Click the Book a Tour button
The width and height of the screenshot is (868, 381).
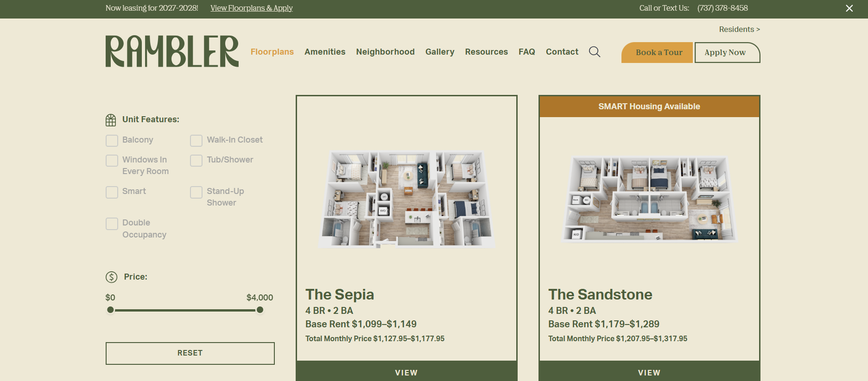coord(657,52)
